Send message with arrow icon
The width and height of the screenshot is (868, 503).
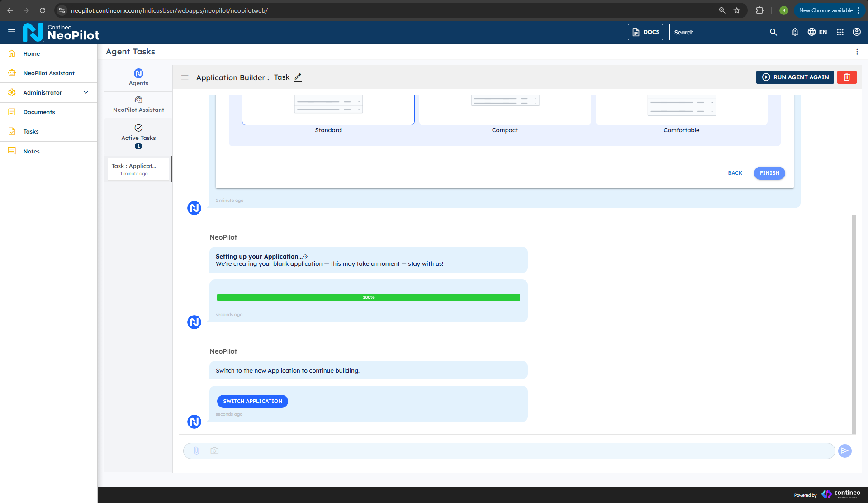pos(844,451)
